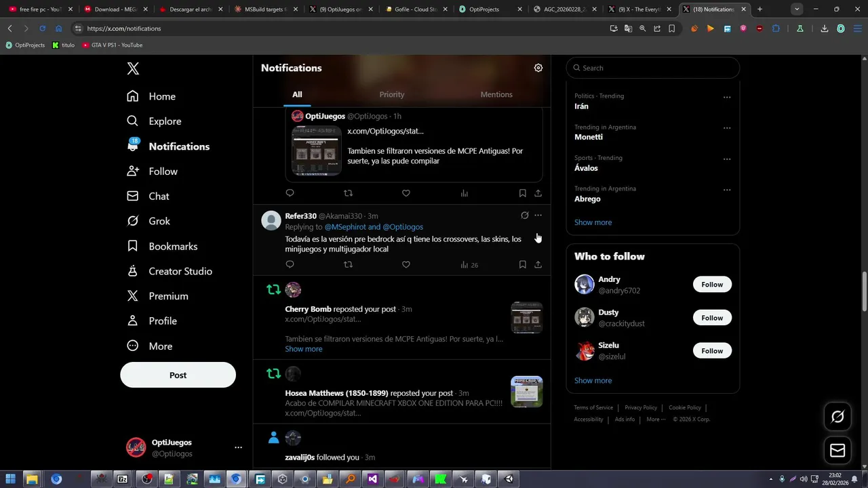Open Creator Studio in the sidebar
The width and height of the screenshot is (868, 488).
click(x=170, y=271)
